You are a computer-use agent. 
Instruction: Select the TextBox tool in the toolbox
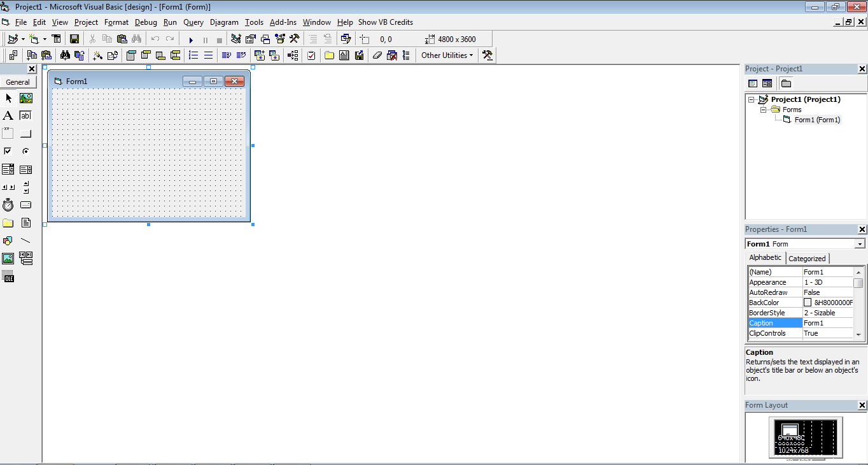click(x=25, y=115)
